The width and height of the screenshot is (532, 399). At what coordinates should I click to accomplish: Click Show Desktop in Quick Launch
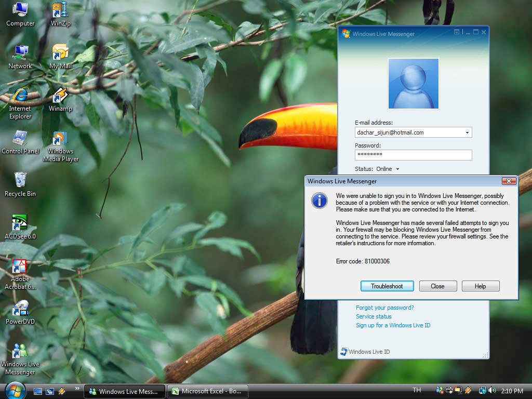point(38,391)
